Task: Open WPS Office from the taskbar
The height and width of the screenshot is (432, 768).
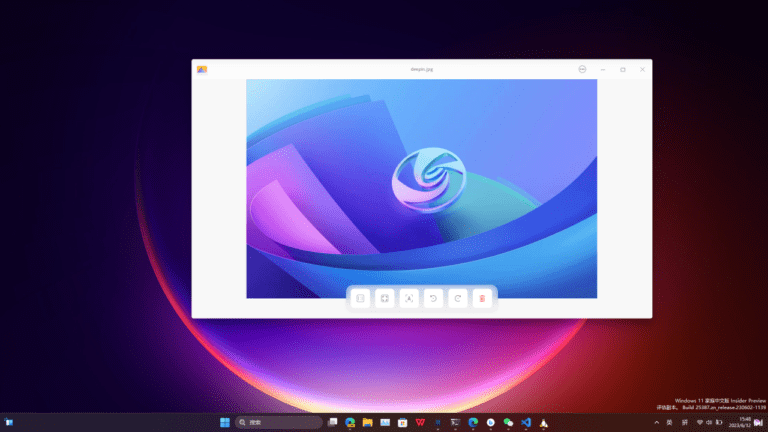Action: point(419,423)
